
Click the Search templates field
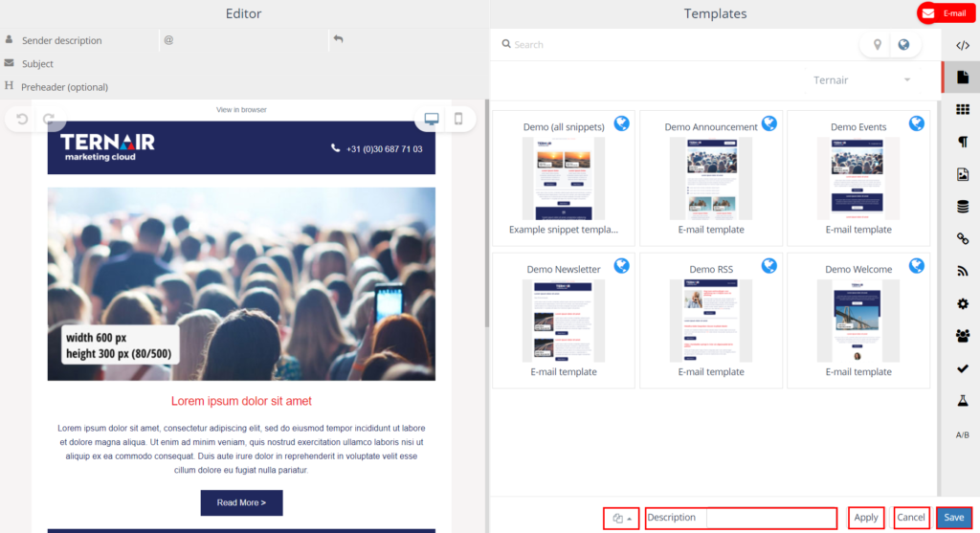pyautogui.click(x=679, y=44)
